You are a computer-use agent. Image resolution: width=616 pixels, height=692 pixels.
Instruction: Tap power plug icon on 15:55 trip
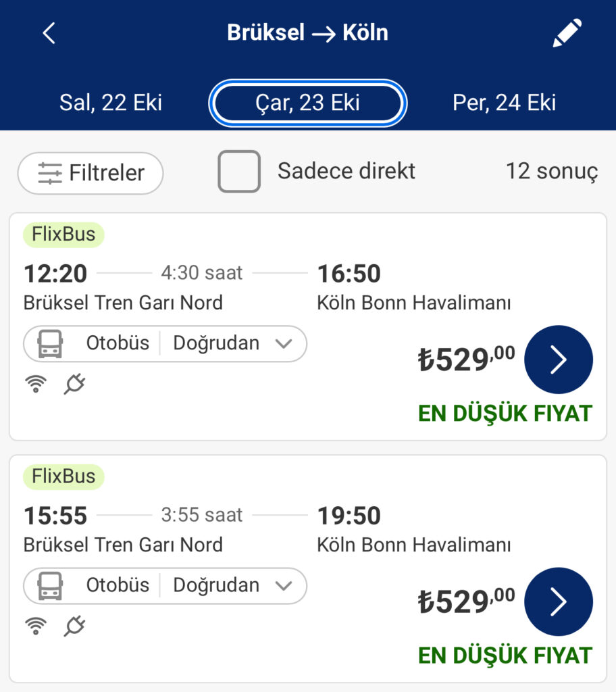point(74,626)
